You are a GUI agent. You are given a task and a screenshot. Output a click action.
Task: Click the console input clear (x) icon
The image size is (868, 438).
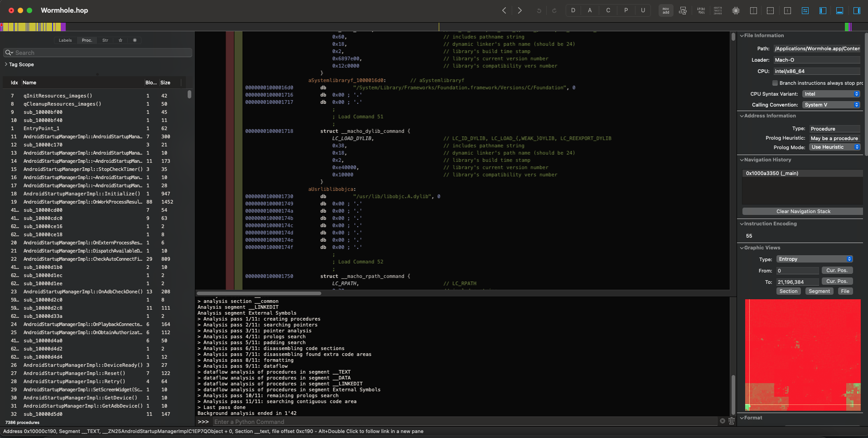tap(722, 421)
